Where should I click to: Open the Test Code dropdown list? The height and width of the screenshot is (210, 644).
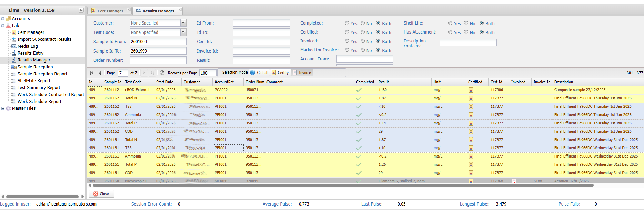point(183,32)
